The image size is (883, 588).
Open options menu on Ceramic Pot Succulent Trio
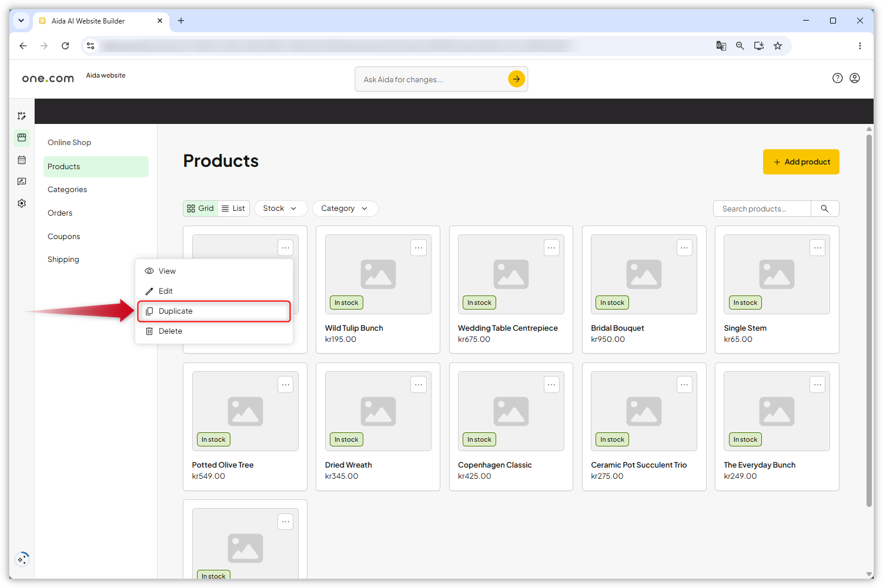point(684,385)
